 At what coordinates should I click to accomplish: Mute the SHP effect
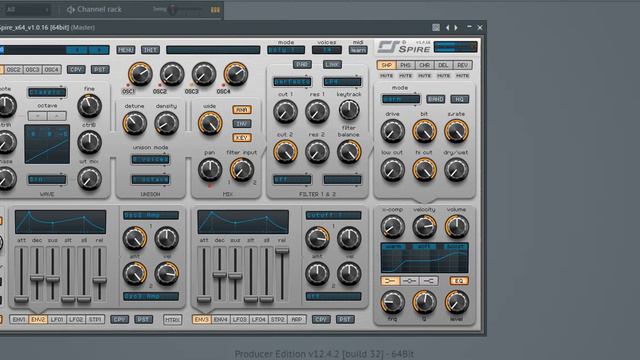coord(386,76)
